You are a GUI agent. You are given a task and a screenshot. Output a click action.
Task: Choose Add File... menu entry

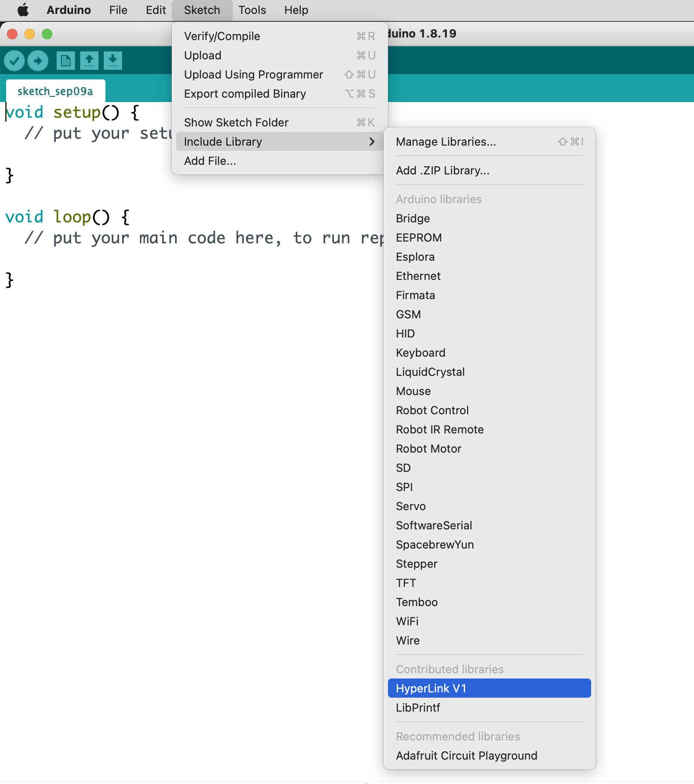(x=279, y=161)
